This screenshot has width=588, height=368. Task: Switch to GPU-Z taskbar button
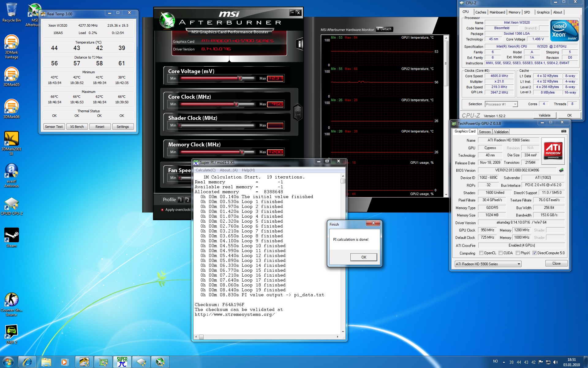point(103,362)
